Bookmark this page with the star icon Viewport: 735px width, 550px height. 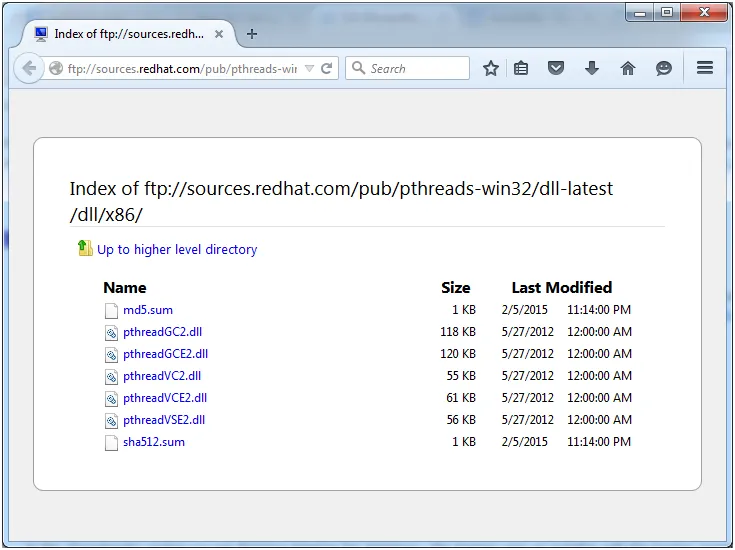(491, 68)
